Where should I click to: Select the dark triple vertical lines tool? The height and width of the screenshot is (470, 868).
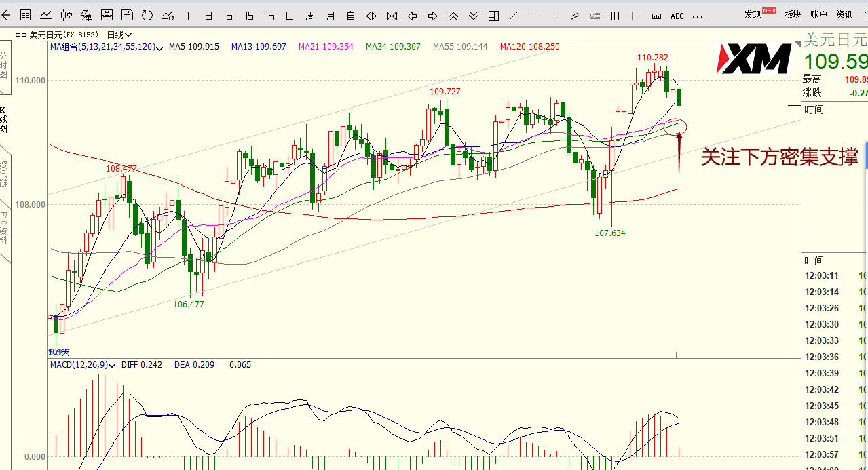(x=616, y=15)
